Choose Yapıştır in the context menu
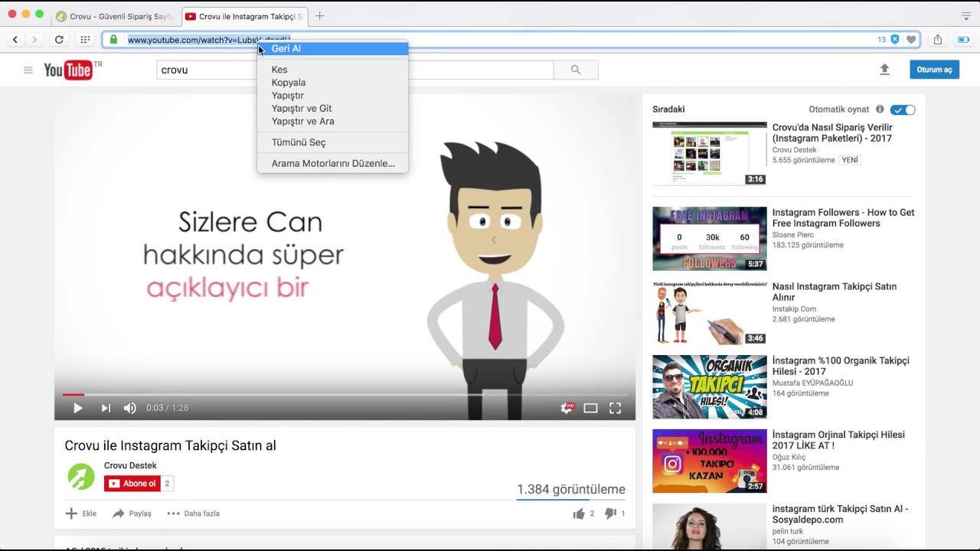 tap(332, 96)
